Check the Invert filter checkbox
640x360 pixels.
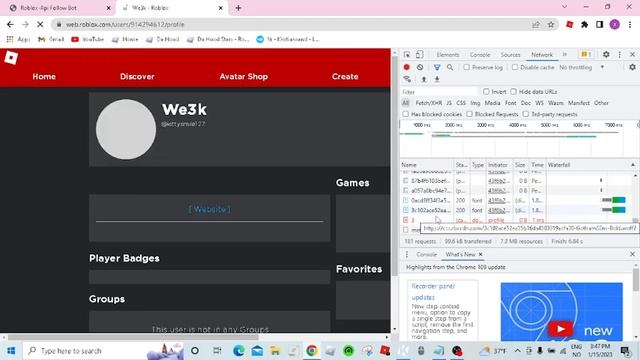486,92
